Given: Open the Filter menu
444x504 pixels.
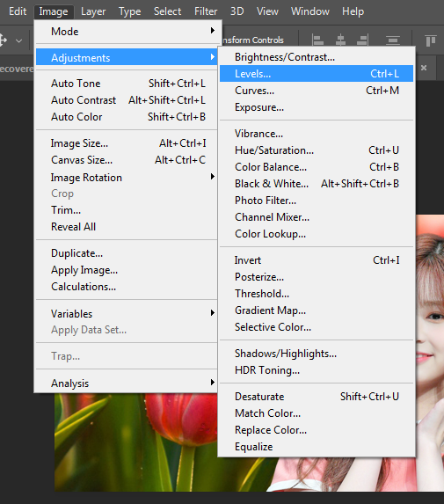Looking at the screenshot, I should point(206,11).
